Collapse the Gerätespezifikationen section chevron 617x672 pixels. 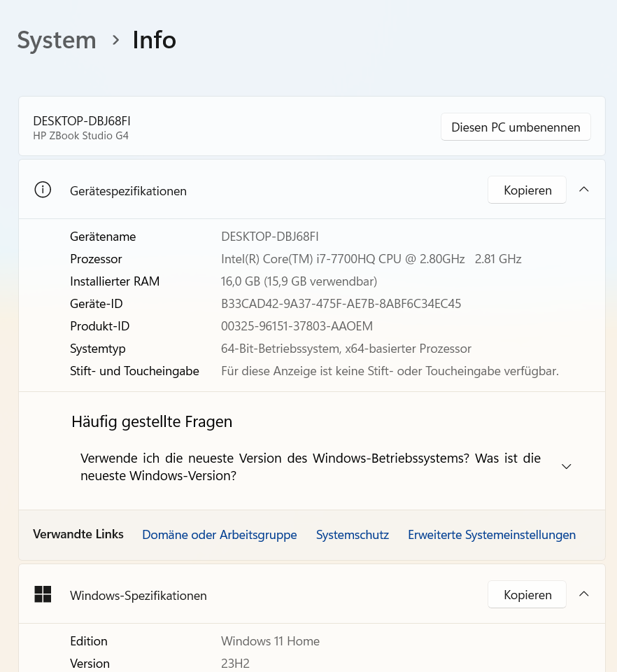tap(583, 190)
